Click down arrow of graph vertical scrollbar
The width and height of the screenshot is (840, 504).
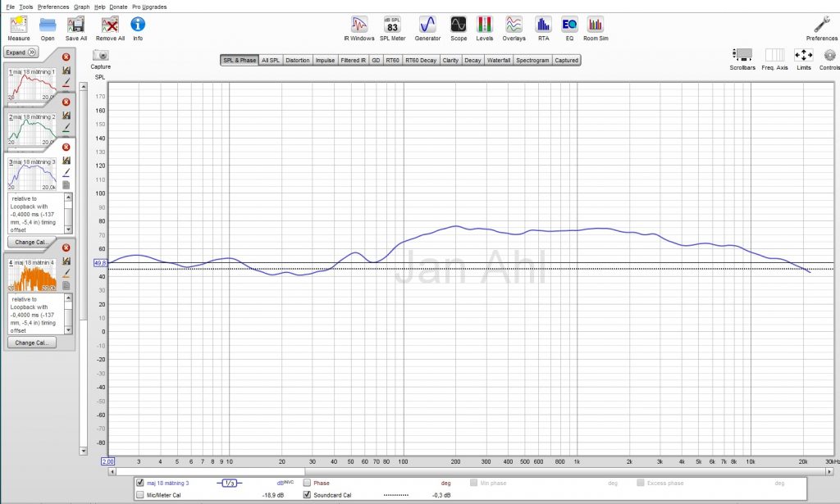pos(84,451)
